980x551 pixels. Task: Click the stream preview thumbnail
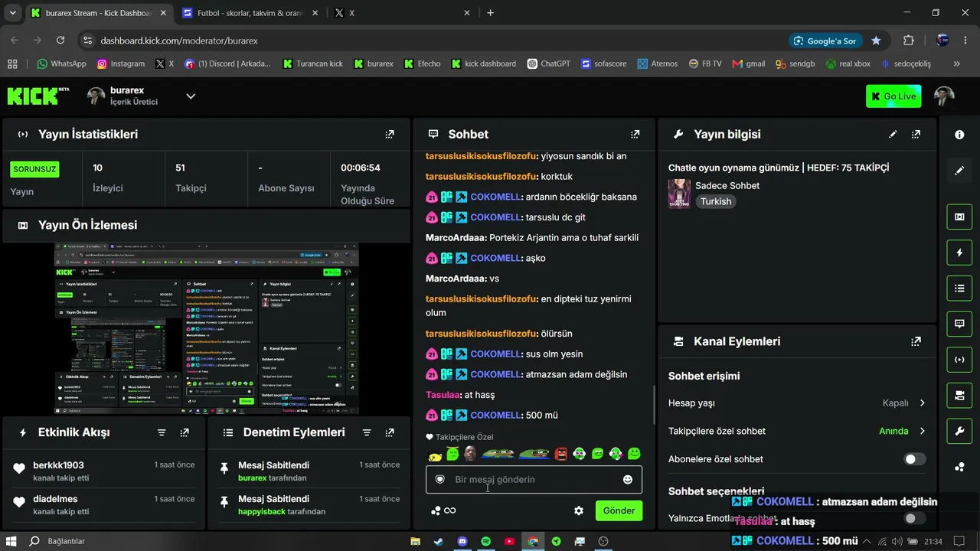(207, 329)
